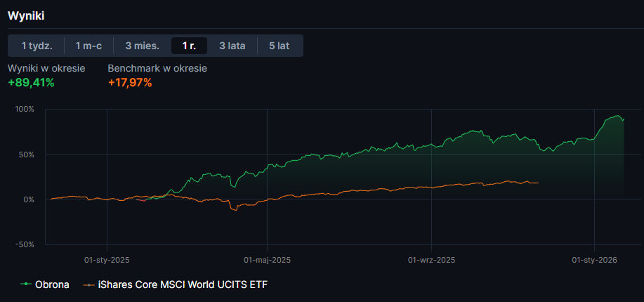This screenshot has height=302, width=644.
Task: Select the 01-maj-2025 date axis label
Action: 268,260
